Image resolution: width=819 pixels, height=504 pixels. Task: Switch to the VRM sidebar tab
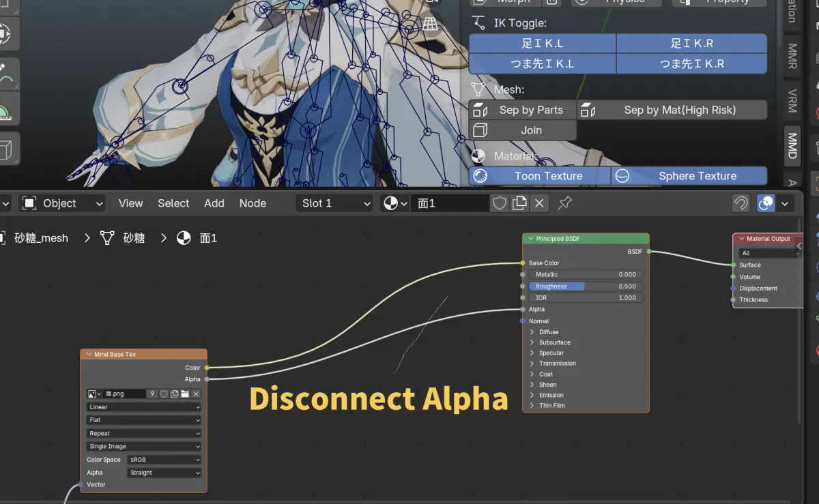tap(792, 100)
